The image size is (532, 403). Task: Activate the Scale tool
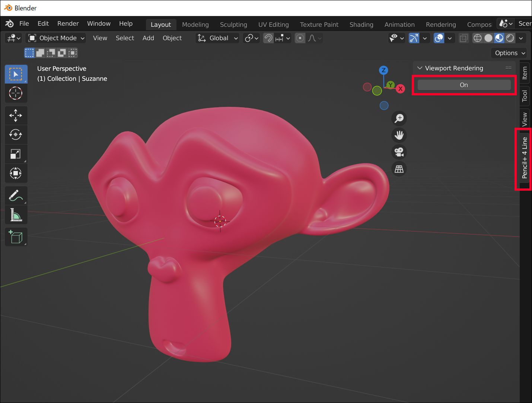click(16, 154)
